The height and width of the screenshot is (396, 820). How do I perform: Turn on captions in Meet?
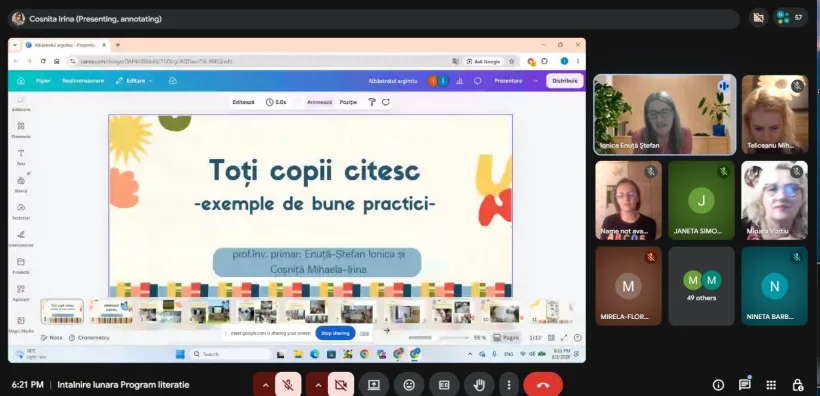tap(444, 385)
